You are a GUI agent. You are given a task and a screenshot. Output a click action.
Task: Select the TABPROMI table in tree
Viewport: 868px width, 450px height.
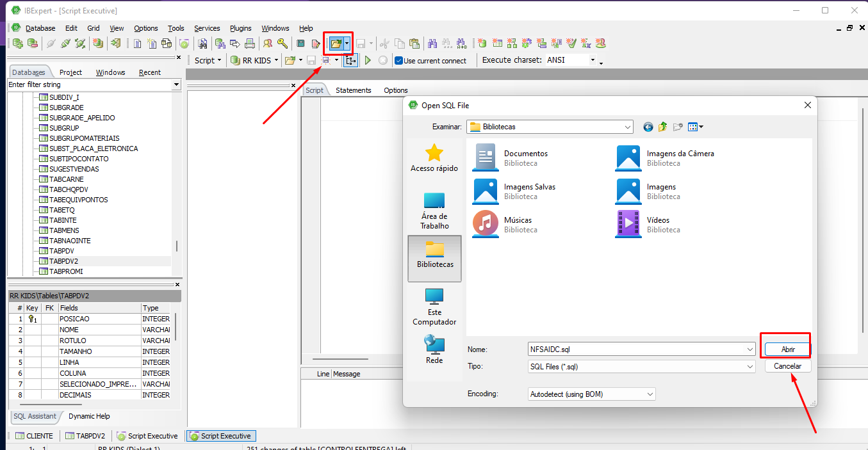coord(66,271)
